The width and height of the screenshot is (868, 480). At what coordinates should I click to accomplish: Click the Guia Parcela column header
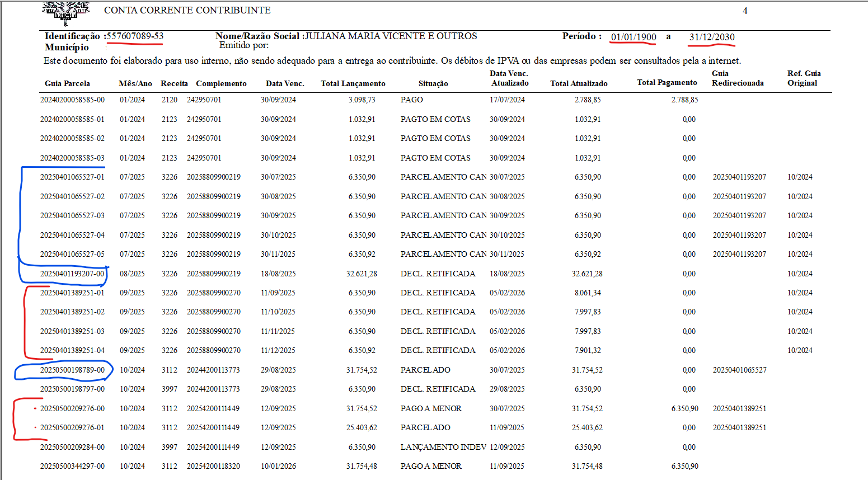coord(67,83)
